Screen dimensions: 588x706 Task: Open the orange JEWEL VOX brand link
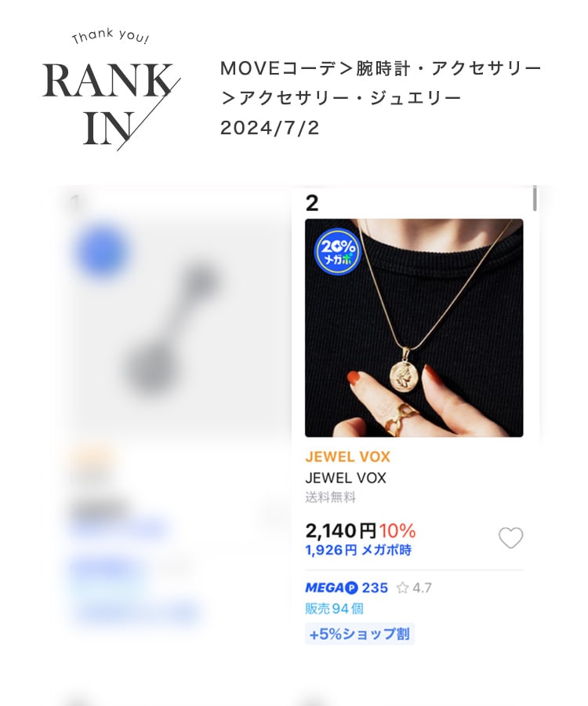347,457
